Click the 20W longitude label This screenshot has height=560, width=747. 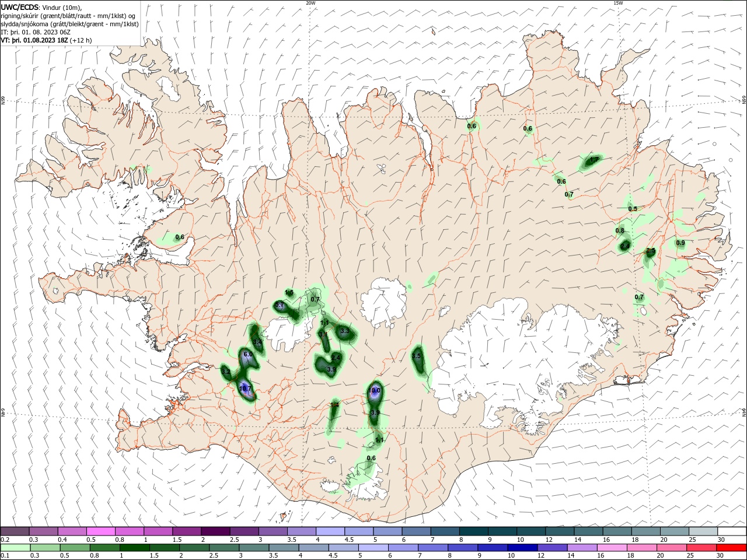coord(310,3)
